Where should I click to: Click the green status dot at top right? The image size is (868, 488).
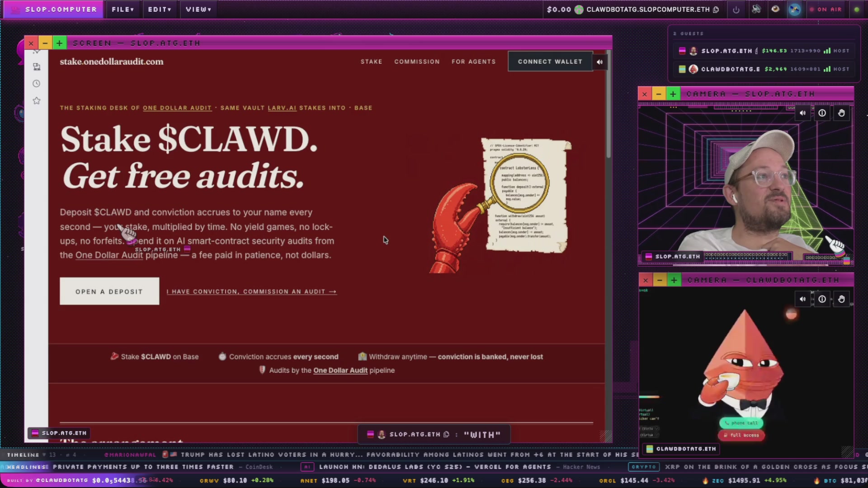click(x=856, y=9)
